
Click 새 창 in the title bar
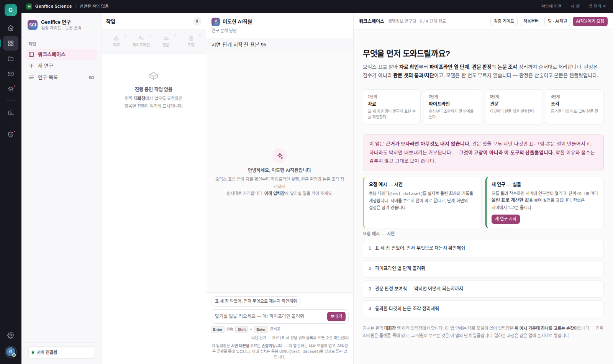pyautogui.click(x=575, y=6)
